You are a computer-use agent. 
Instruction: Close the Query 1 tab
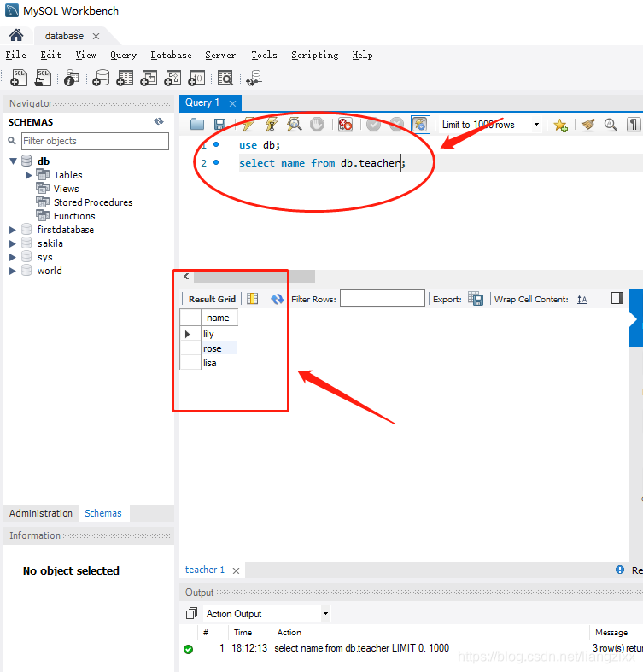tap(232, 103)
